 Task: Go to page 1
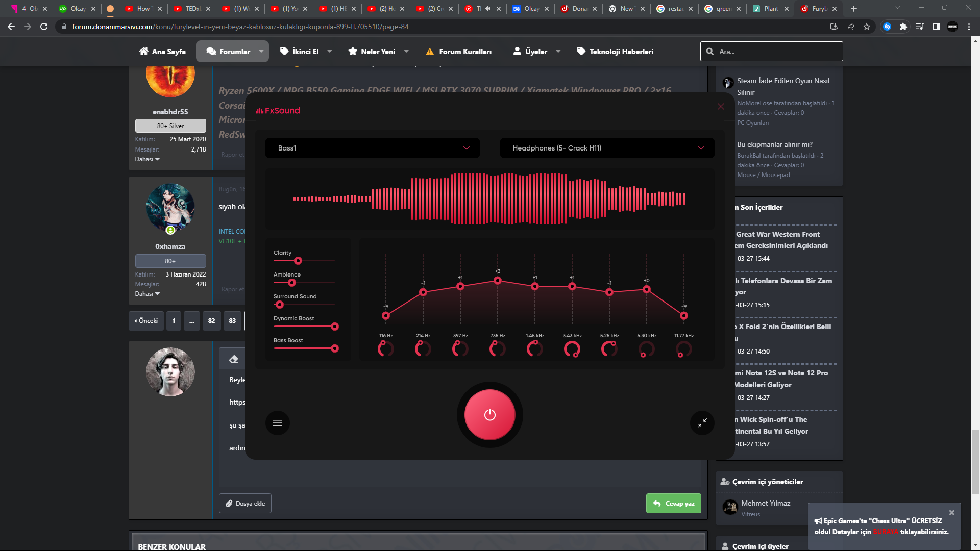click(x=174, y=321)
